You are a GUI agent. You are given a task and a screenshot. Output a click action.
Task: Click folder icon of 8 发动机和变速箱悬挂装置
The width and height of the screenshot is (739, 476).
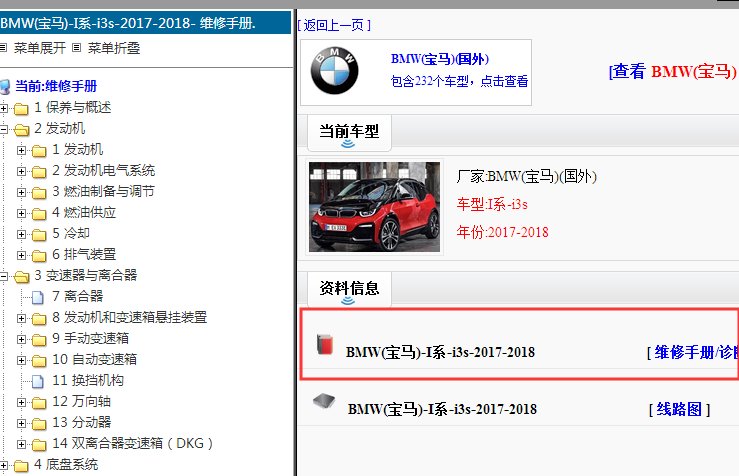pyautogui.click(x=39, y=319)
